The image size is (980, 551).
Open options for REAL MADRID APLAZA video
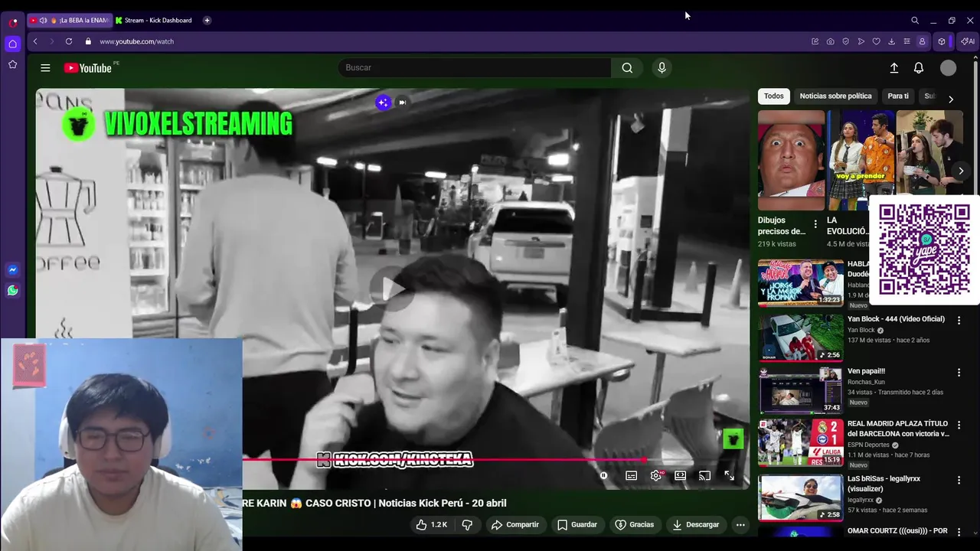click(x=959, y=425)
